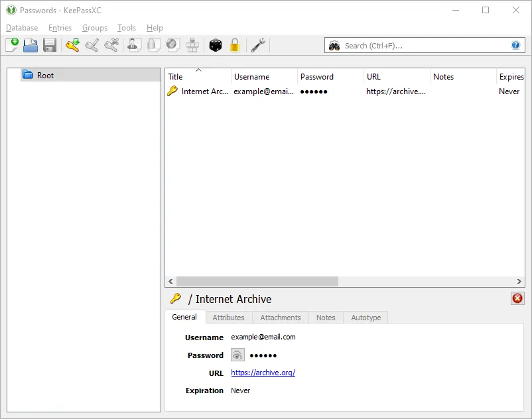Viewport: 532px width, 419px height.
Task: Select the Internet Arc... entry title cell
Action: point(198,91)
